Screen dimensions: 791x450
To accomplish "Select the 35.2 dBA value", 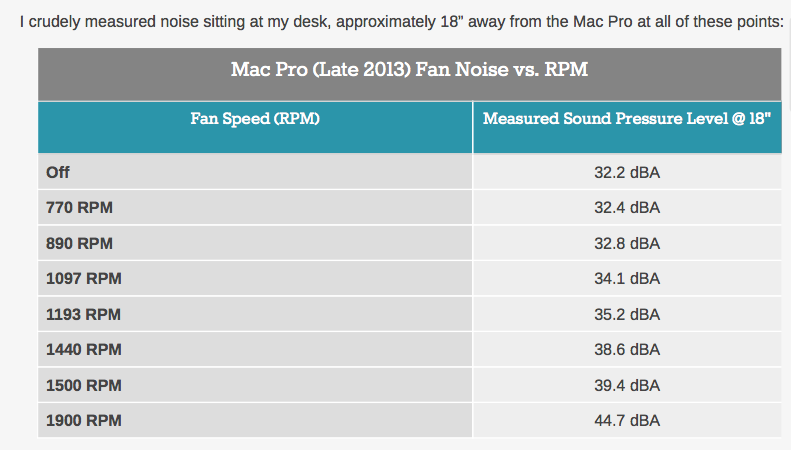I will click(627, 315).
